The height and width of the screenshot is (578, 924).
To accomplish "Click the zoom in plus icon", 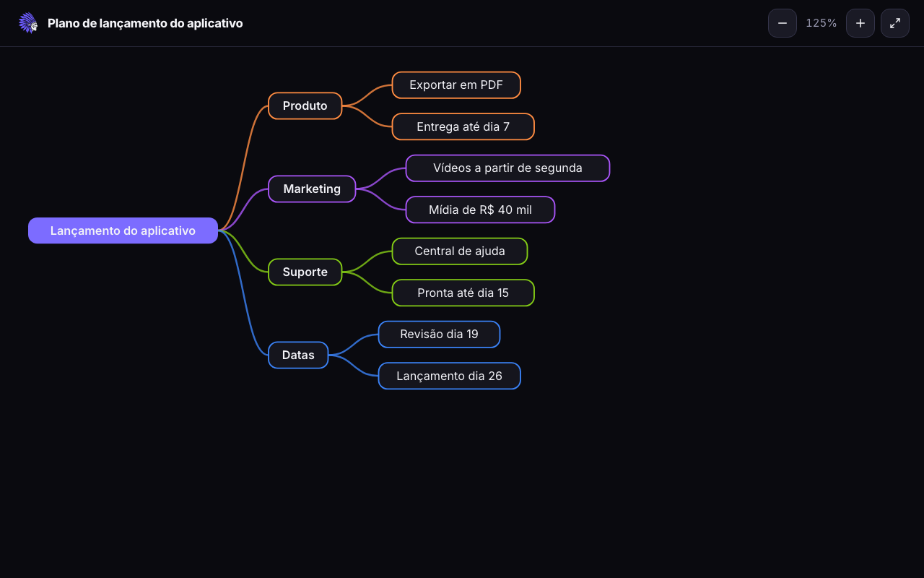I will 860,23.
